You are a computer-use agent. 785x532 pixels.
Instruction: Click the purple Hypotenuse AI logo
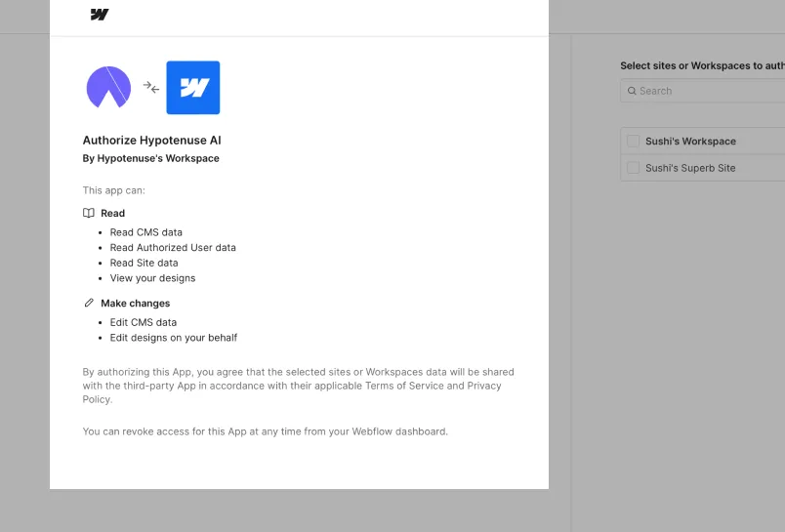coord(108,88)
